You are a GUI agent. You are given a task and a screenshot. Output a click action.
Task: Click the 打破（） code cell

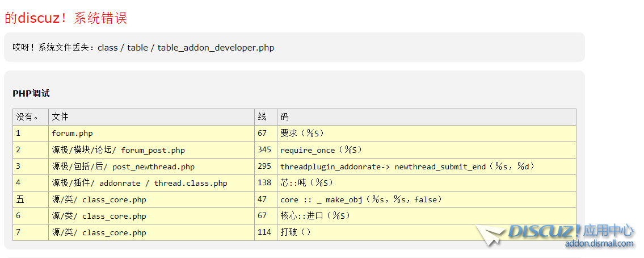tap(296, 232)
